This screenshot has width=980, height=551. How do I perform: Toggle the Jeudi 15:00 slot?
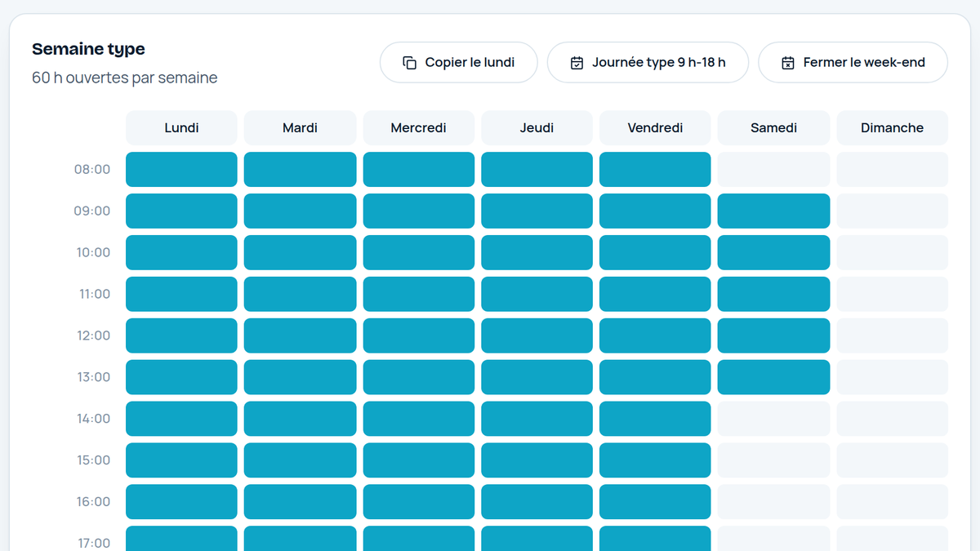(x=537, y=460)
